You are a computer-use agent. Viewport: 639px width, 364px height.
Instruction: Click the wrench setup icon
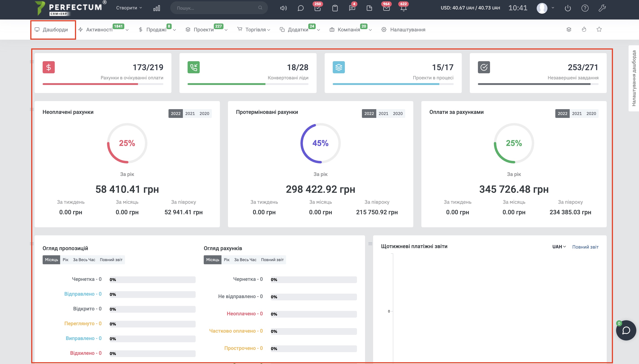pyautogui.click(x=602, y=8)
